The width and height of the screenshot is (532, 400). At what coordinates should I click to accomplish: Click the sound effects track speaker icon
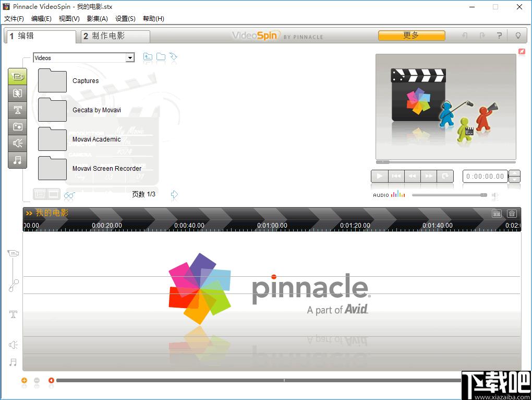pyautogui.click(x=13, y=345)
